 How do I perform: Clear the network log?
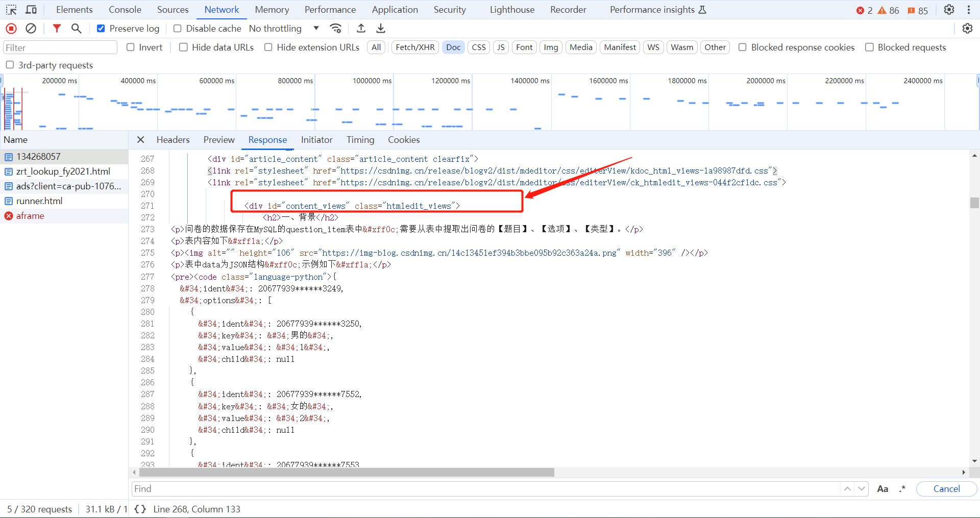[31, 29]
